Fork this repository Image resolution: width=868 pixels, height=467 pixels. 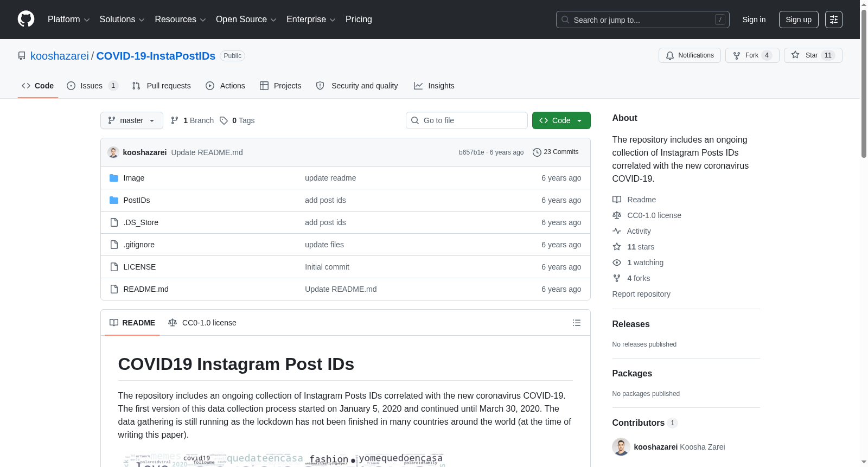click(752, 55)
